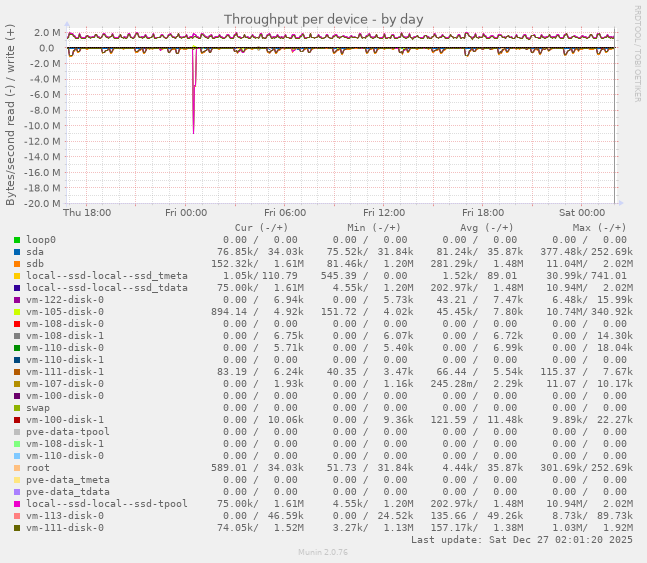Image resolution: width=647 pixels, height=563 pixels.
Task: Click the '-20.0 M' y-axis label
Action: (x=42, y=203)
